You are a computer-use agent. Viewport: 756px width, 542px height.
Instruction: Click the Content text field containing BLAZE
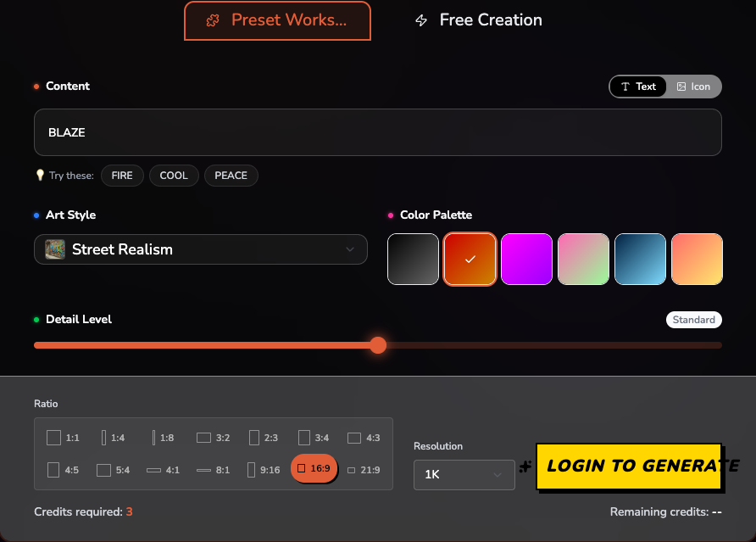[x=377, y=132]
